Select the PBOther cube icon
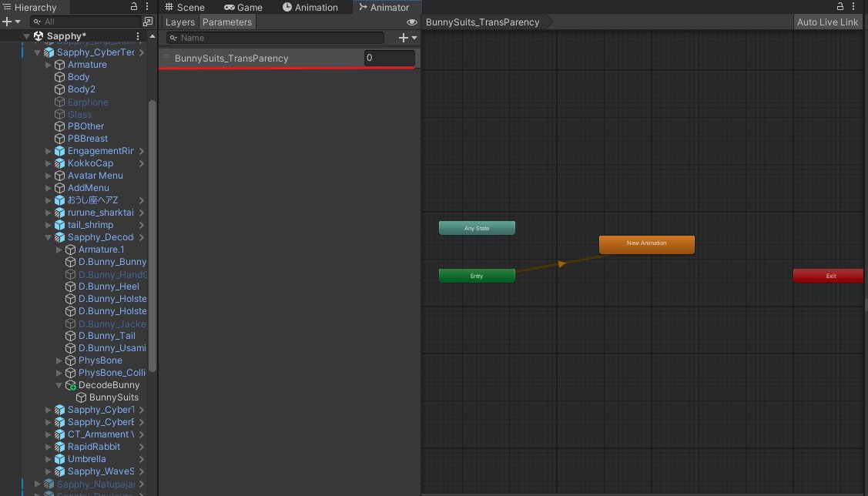Image resolution: width=868 pixels, height=496 pixels. pyautogui.click(x=60, y=126)
